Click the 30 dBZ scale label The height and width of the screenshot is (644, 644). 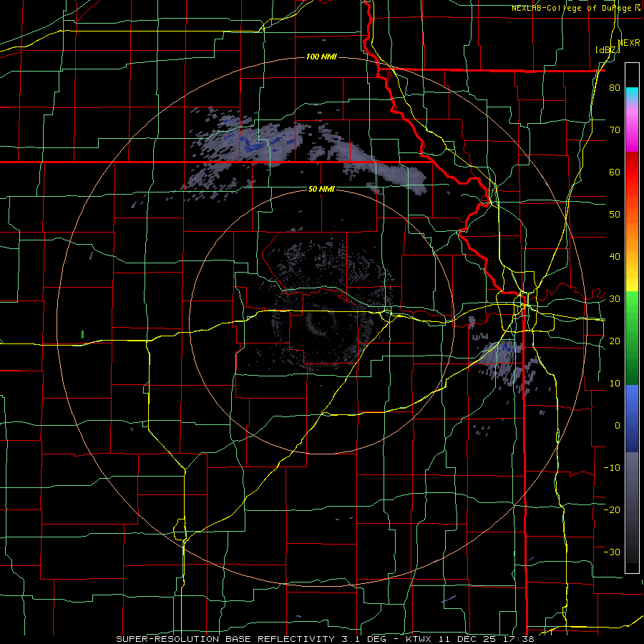[615, 299]
